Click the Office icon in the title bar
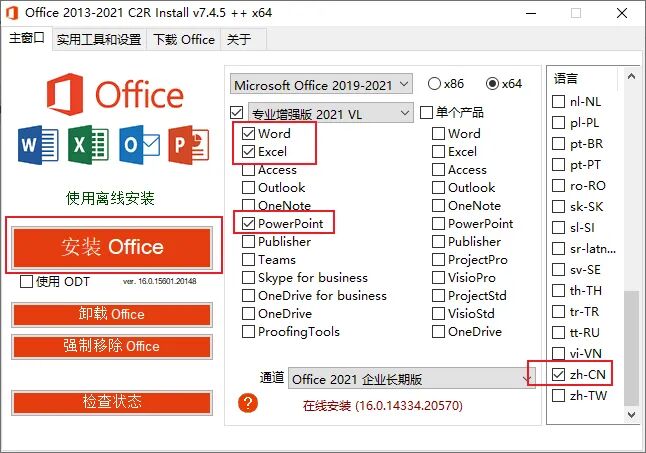646x453 pixels. tap(12, 13)
